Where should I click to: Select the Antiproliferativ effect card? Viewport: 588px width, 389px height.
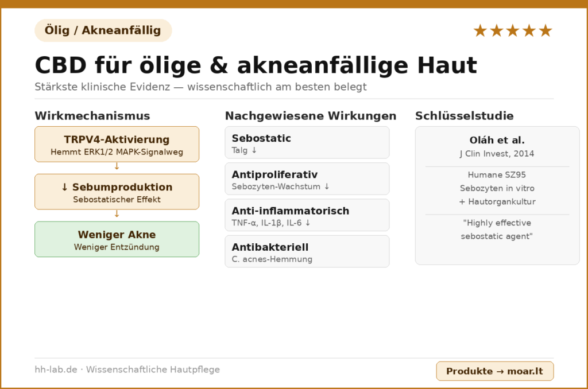[x=307, y=178]
